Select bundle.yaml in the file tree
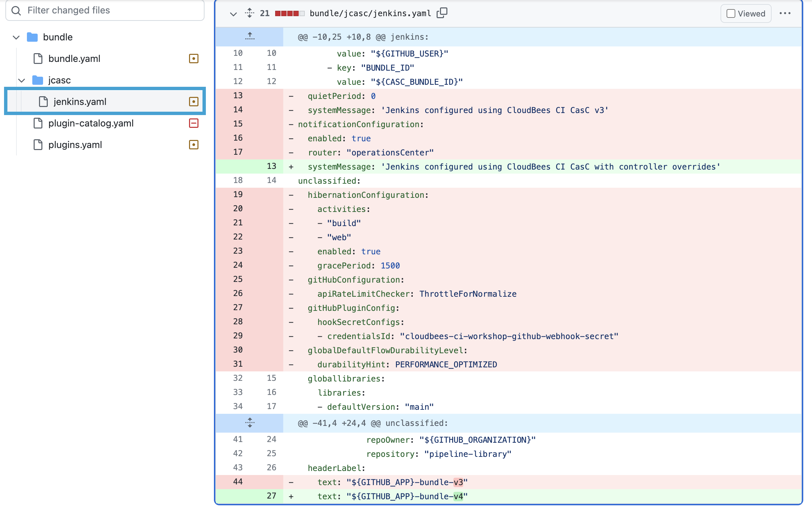Image resolution: width=812 pixels, height=510 pixels. coord(74,58)
